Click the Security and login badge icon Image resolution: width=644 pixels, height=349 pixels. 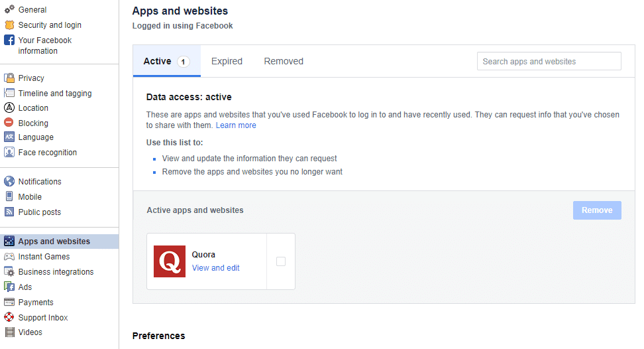click(9, 25)
